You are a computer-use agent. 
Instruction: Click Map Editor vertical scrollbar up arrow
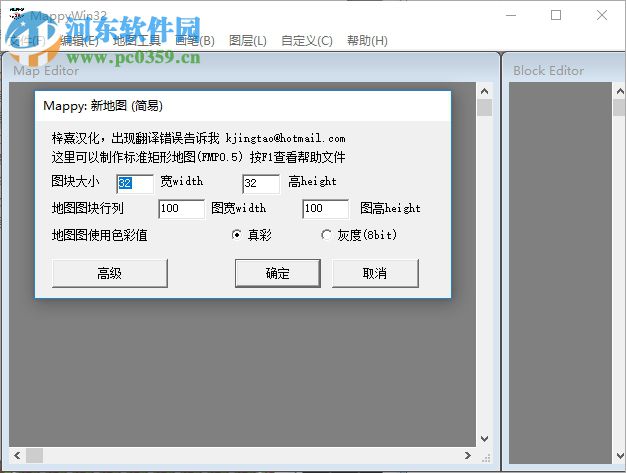484,91
